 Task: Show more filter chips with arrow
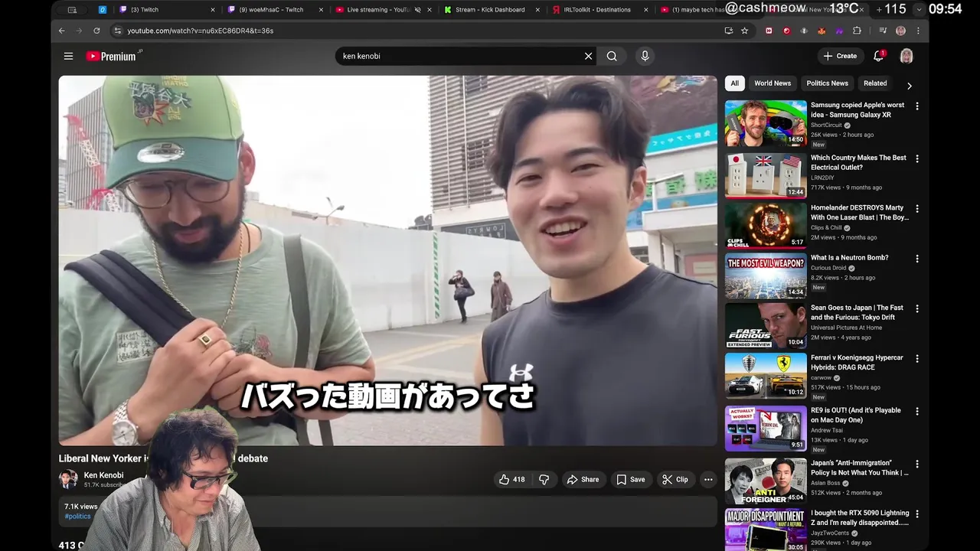[x=910, y=86]
